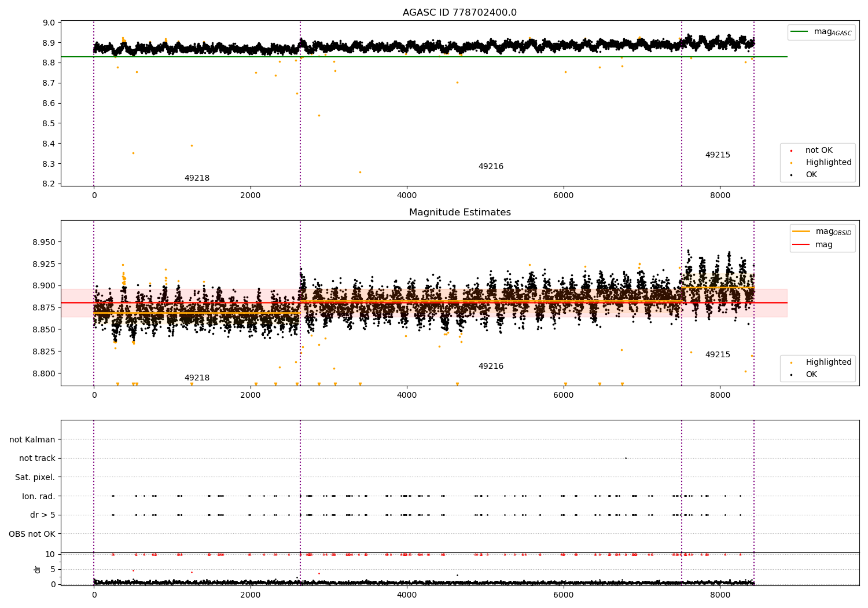The width and height of the screenshot is (868, 608).
Task: Click 'Highlighted' legend entry in middle plot
Action: 821,362
